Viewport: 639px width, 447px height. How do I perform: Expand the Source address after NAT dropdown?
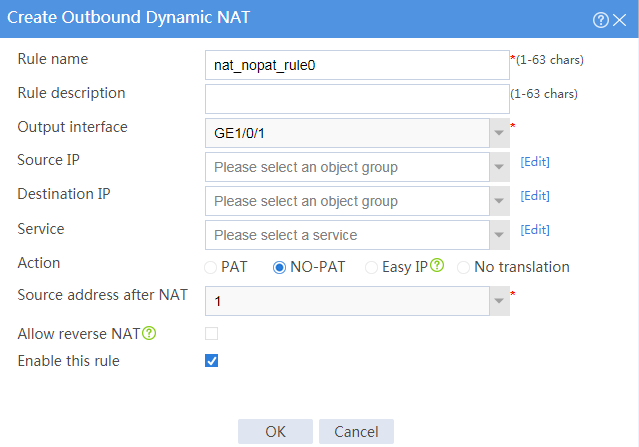tap(499, 301)
